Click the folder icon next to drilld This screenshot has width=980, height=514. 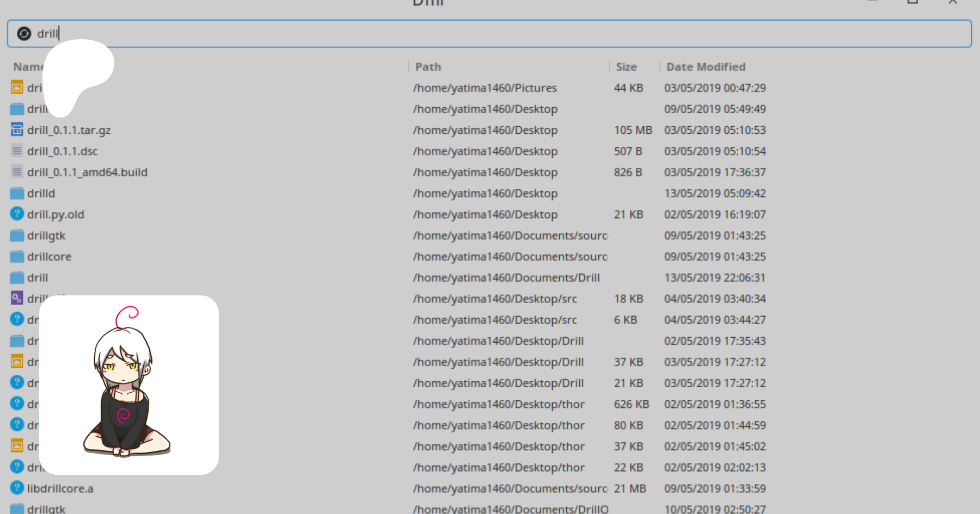(17, 193)
